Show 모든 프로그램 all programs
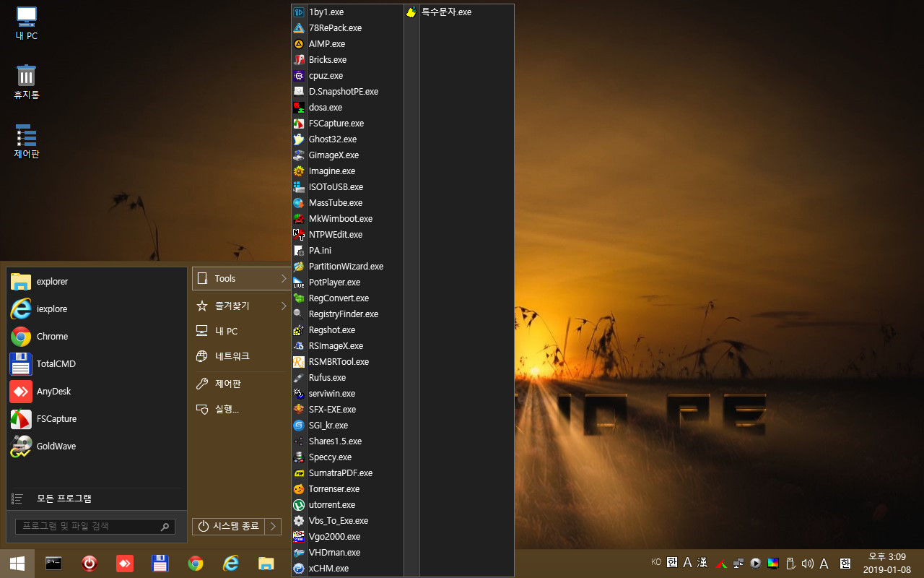The height and width of the screenshot is (578, 924). 96,499
